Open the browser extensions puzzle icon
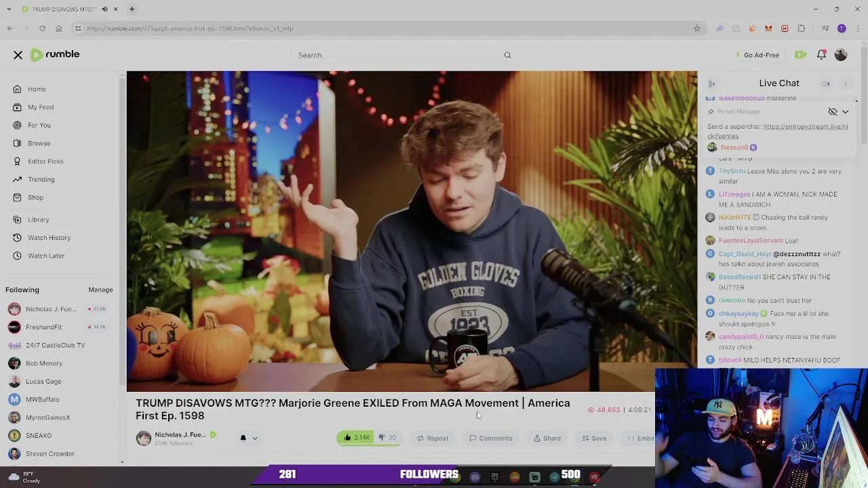The height and width of the screenshot is (488, 868). tap(801, 28)
